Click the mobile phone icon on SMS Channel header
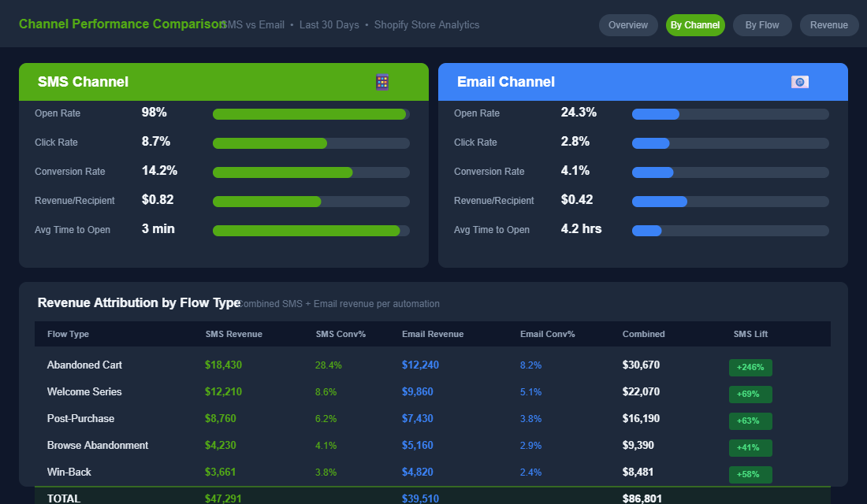 [382, 82]
